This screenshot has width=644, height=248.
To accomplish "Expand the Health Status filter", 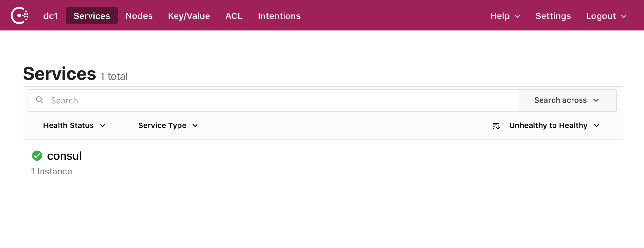I will pyautogui.click(x=74, y=125).
